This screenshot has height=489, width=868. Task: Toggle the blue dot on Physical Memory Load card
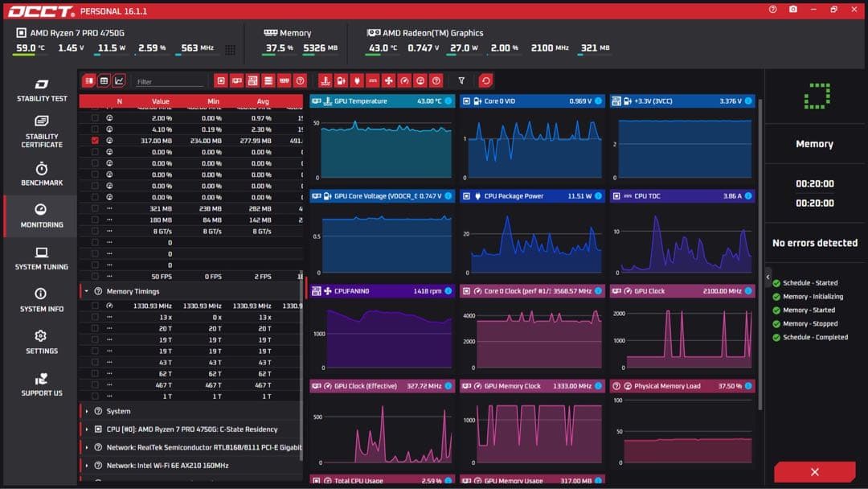[x=748, y=386]
